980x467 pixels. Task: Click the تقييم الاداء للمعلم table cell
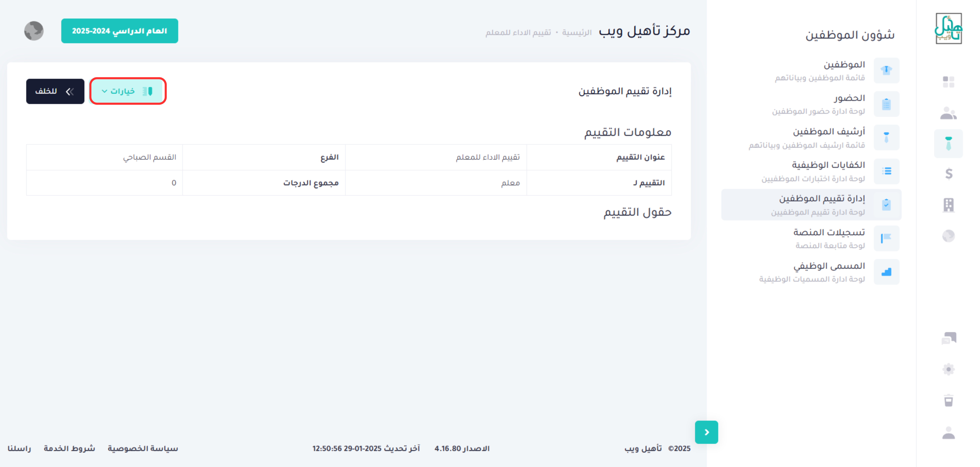(436, 157)
